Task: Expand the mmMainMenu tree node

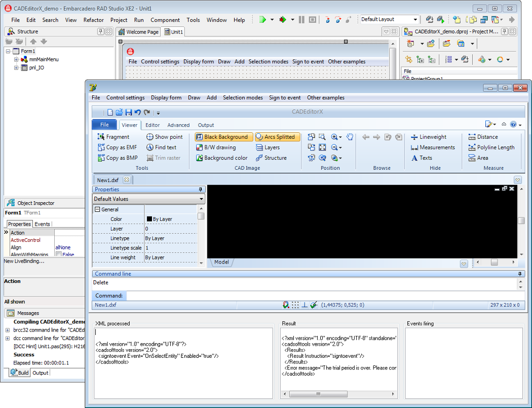Action: pos(16,59)
